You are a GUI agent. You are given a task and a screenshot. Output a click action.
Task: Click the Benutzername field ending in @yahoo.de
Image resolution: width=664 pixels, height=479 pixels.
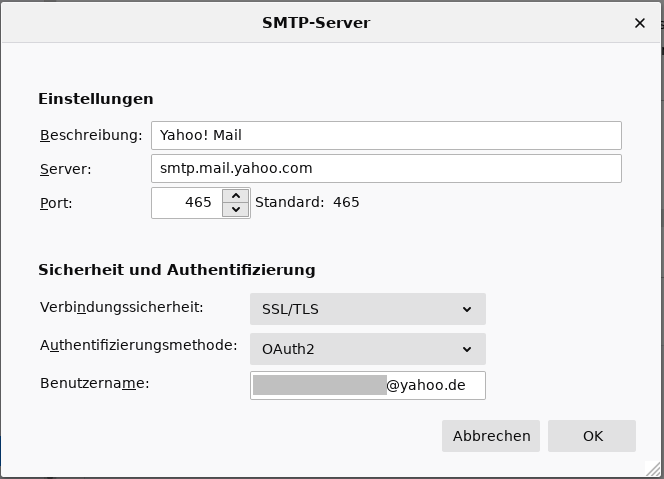(368, 385)
